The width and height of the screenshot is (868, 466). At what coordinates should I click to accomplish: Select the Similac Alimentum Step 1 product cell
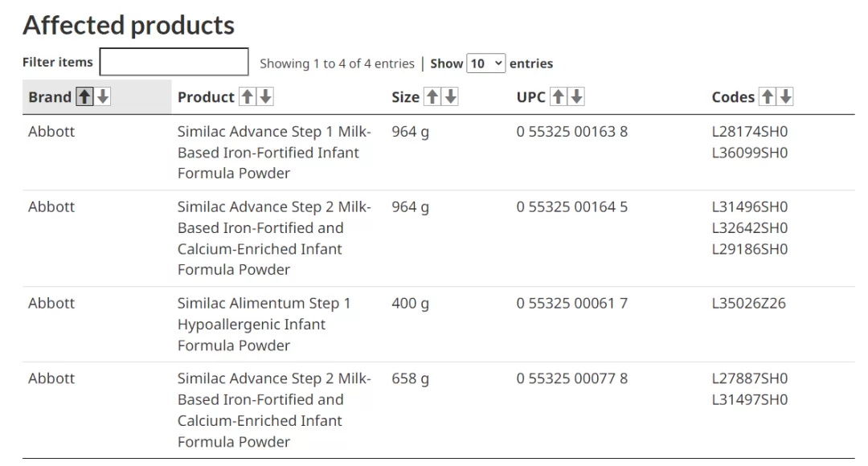click(x=264, y=325)
